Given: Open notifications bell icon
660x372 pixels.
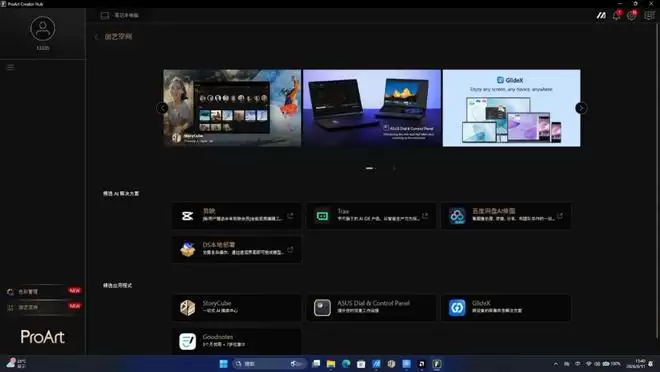Looking at the screenshot, I should (x=616, y=16).
